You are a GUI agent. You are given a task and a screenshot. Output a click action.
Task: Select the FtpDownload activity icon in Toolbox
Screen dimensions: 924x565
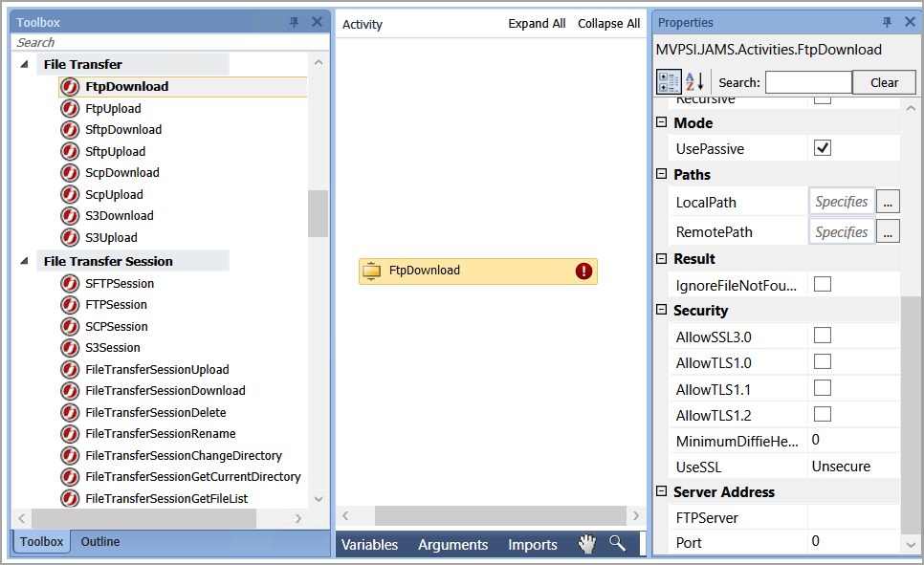pos(70,87)
